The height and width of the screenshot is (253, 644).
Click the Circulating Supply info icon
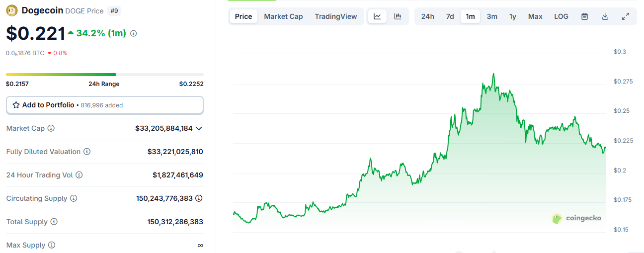pyautogui.click(x=74, y=198)
